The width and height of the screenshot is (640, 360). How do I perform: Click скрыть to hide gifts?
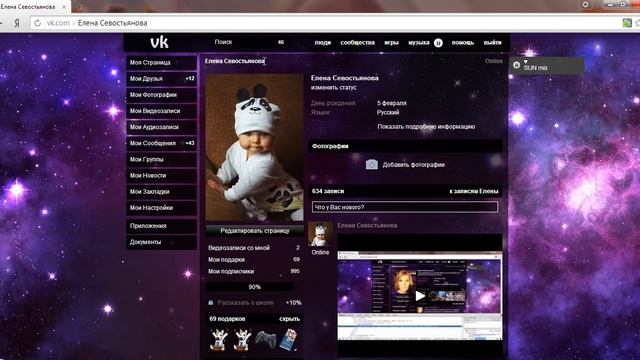[289, 319]
